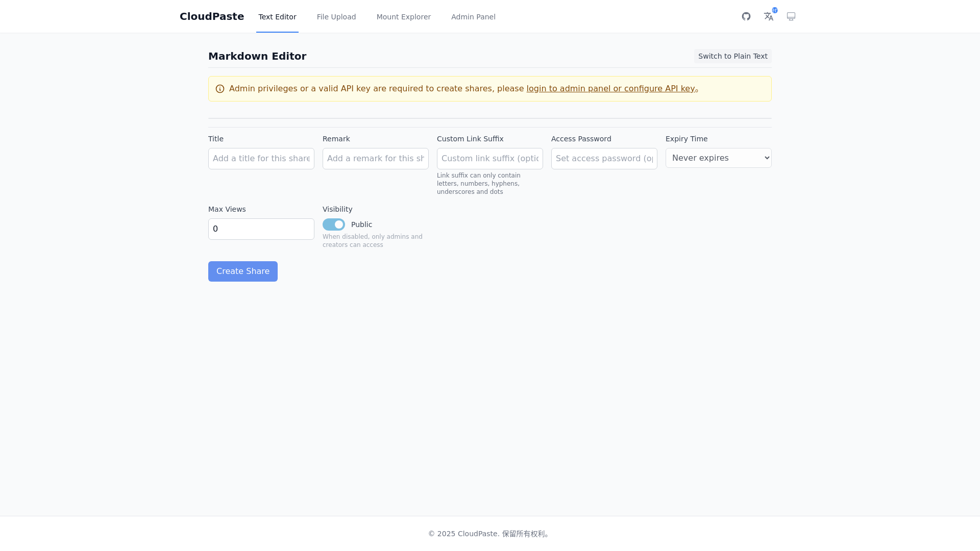The image size is (980, 551).
Task: Follow the login to admin panel link
Action: pos(610,89)
